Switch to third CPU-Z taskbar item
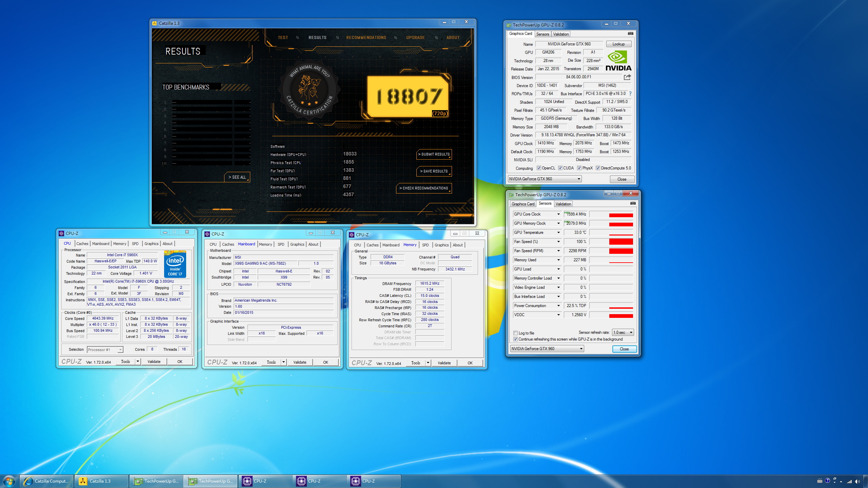The height and width of the screenshot is (488, 868). point(374,481)
